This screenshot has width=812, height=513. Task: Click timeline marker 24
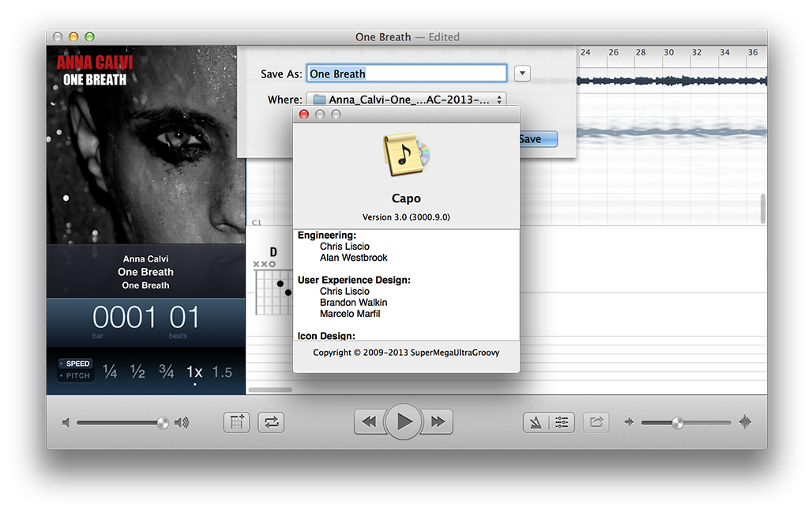(x=585, y=52)
